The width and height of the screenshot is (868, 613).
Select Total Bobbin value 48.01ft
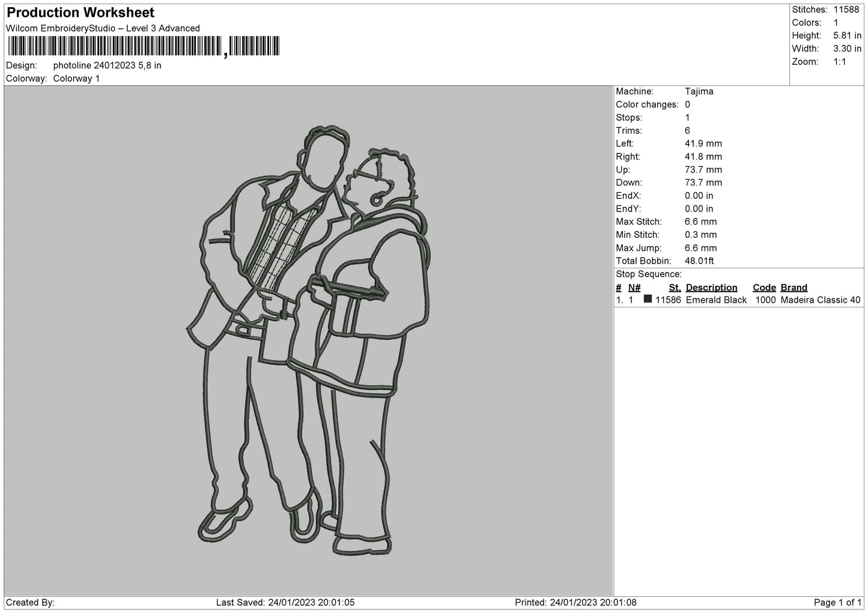tap(699, 261)
